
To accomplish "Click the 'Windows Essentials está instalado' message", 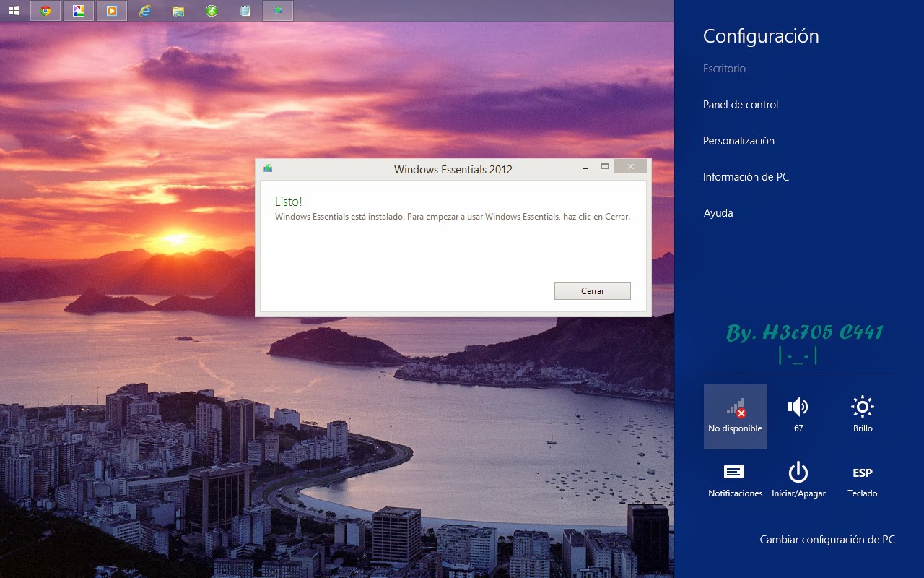I will pos(453,216).
